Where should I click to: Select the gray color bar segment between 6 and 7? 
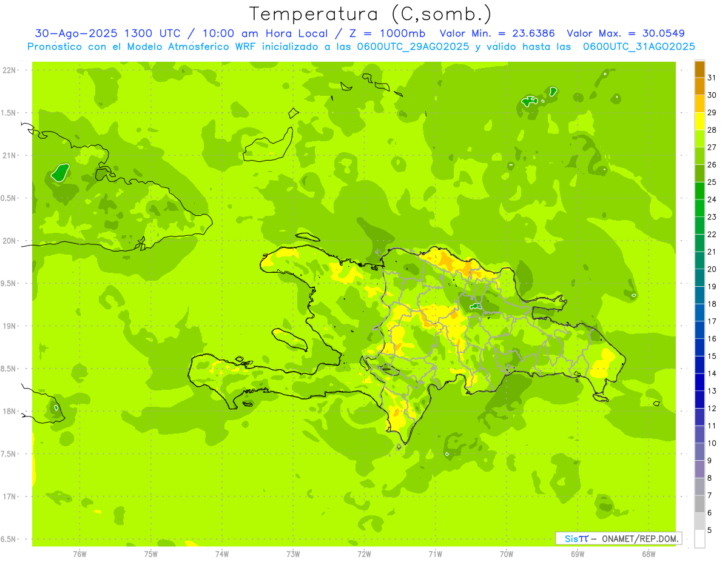coord(699,504)
